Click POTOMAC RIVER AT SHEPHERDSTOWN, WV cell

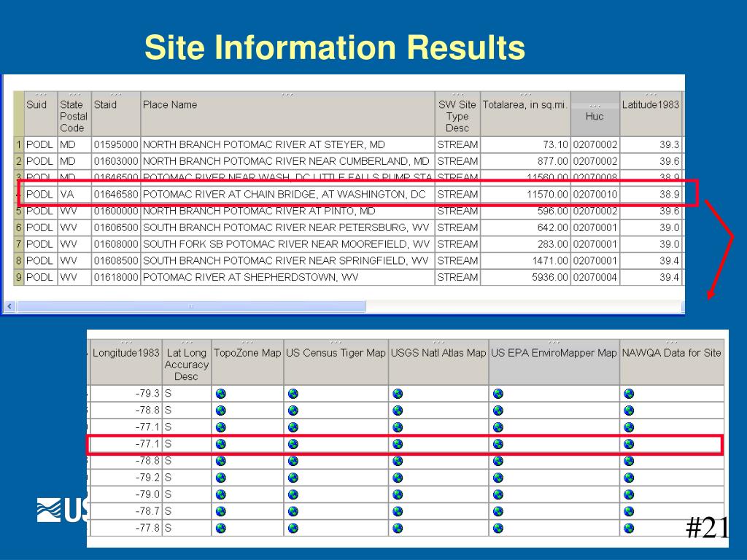click(287, 277)
